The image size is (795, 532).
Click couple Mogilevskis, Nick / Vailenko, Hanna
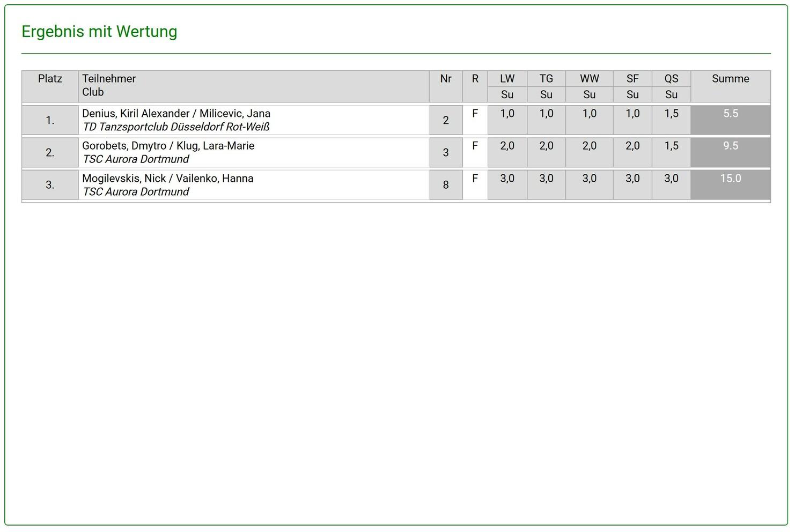167,179
